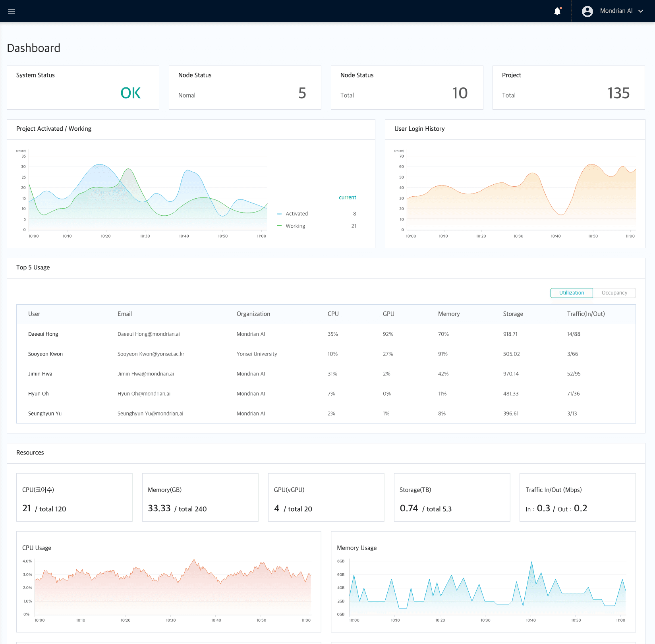Viewport: 655px width, 644px height.
Task: Sort table by User column header
Action: coord(34,314)
